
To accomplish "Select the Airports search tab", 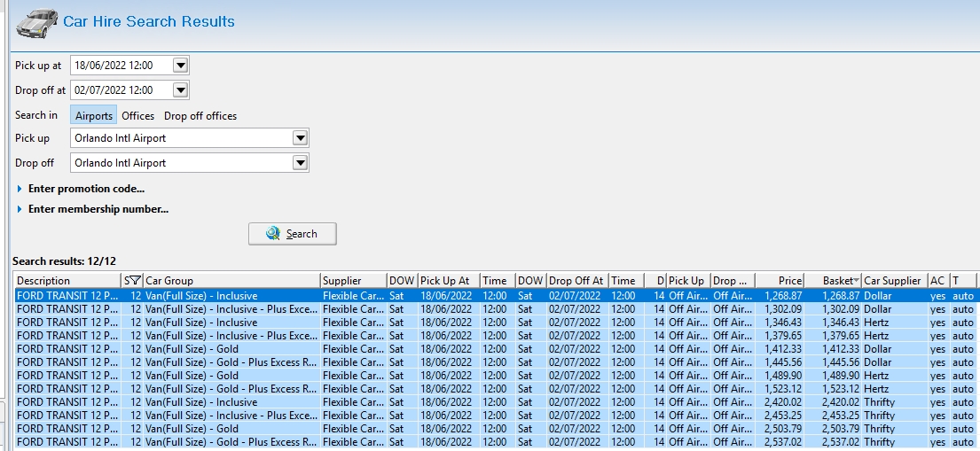I will coord(94,115).
